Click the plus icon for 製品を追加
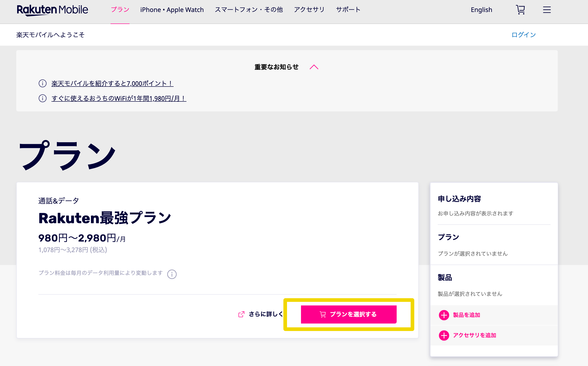 444,315
